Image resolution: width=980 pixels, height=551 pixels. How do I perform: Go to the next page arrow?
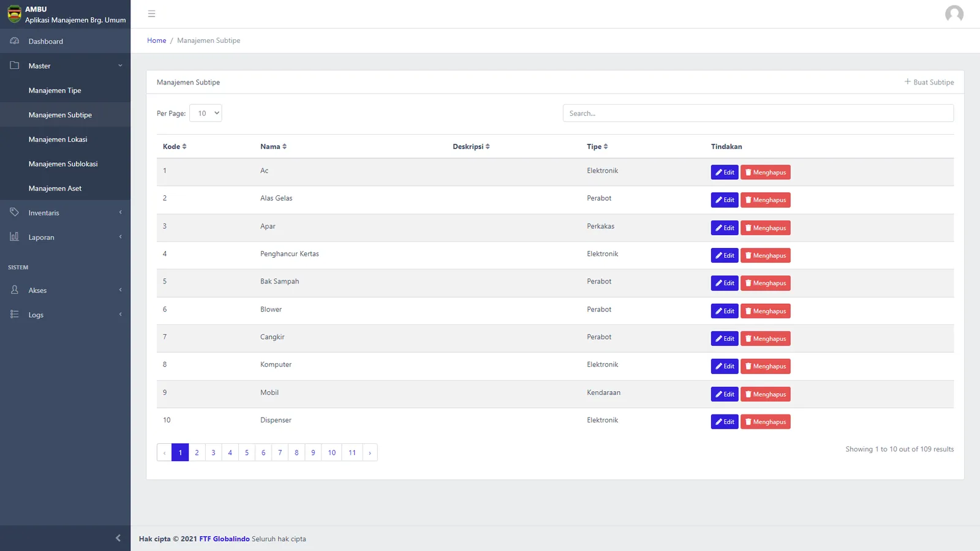(x=370, y=452)
